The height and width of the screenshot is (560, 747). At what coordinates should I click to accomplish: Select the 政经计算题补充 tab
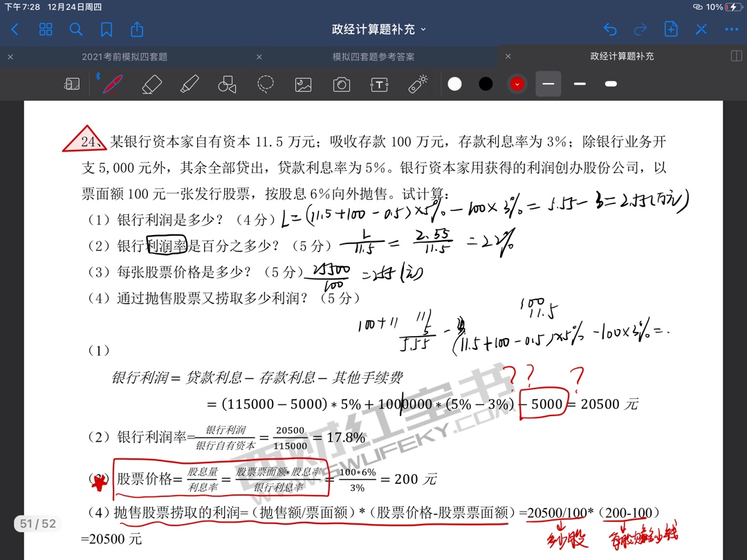(622, 56)
